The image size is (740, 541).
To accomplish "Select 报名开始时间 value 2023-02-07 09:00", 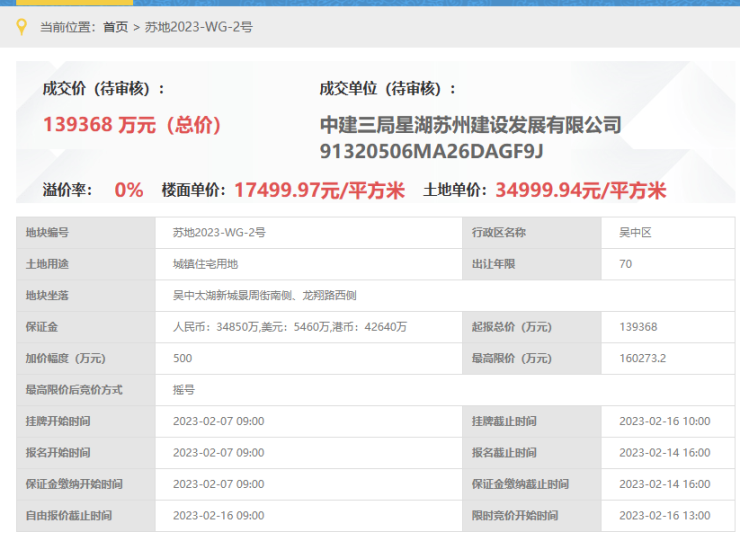I will click(x=219, y=453).
